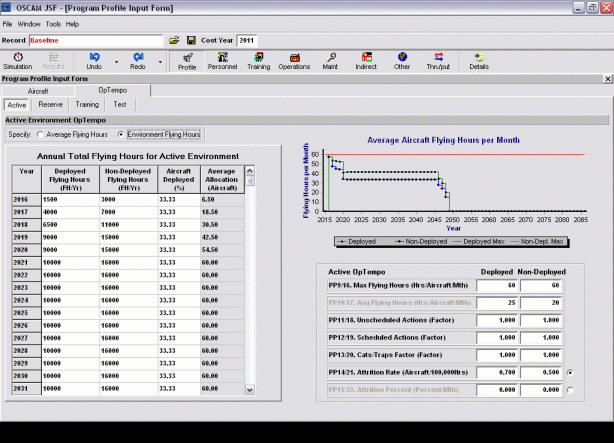614x443 pixels.
Task: Click the flying hours table scrollbar thumb
Action: click(249, 181)
